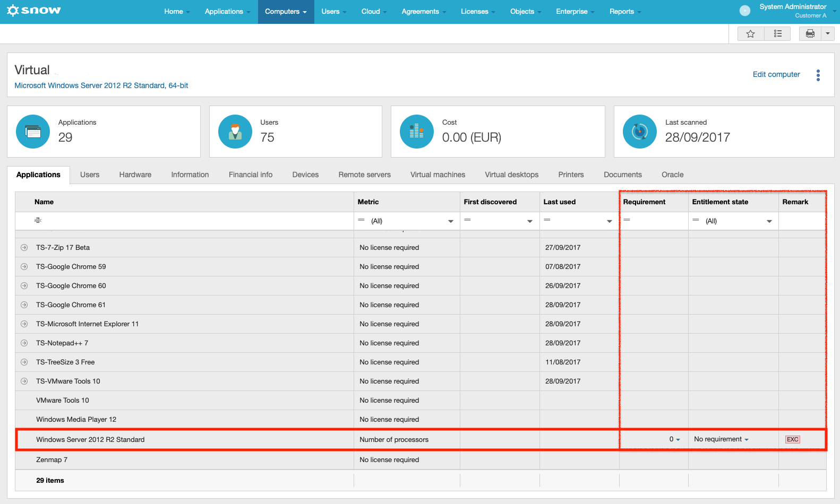Expand TS-Microsoft Internet Explorer 11 row
Viewport: 840px width, 504px height.
(x=24, y=324)
